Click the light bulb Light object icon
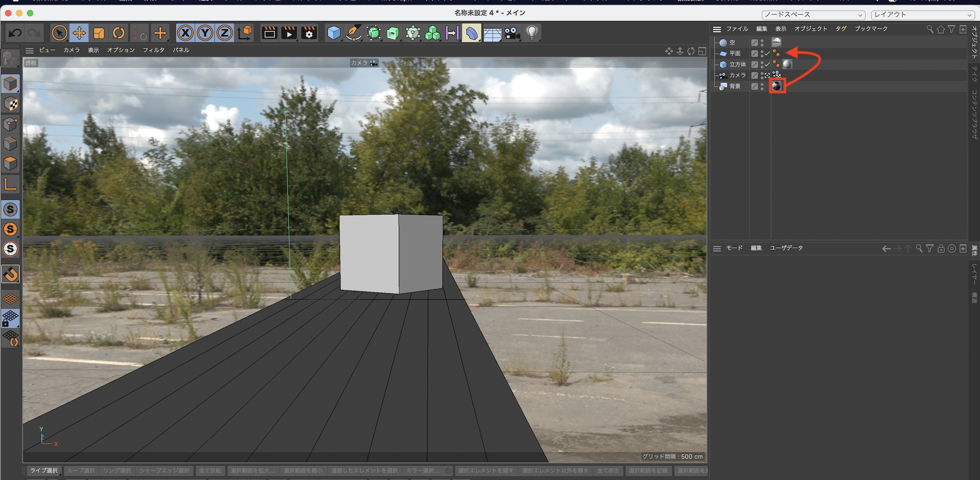This screenshot has width=980, height=480. tap(532, 33)
